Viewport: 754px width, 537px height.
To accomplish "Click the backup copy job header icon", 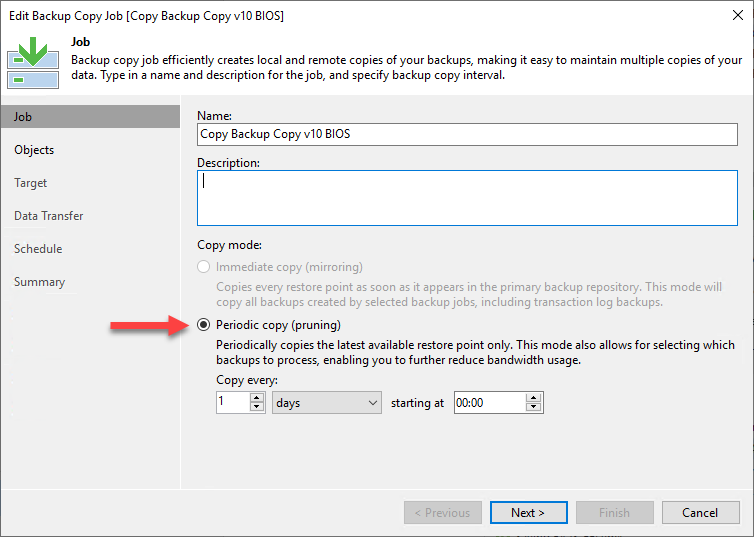I will coord(33,62).
